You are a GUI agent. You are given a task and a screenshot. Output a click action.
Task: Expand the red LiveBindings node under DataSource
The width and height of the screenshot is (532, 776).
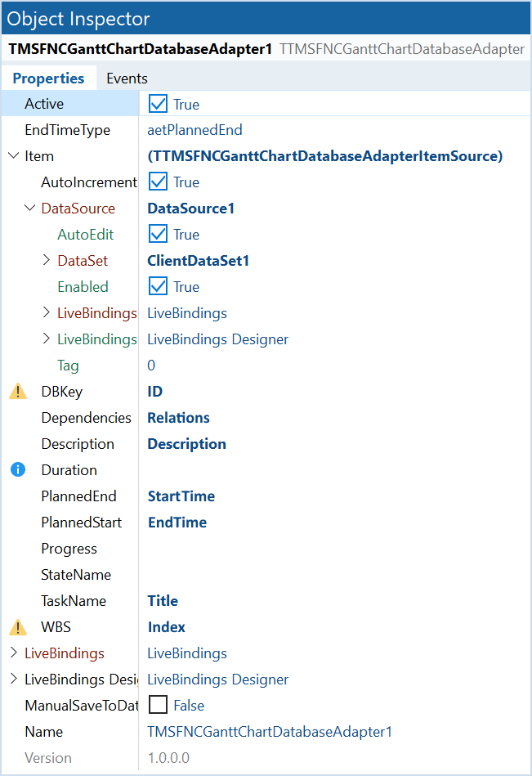point(47,313)
